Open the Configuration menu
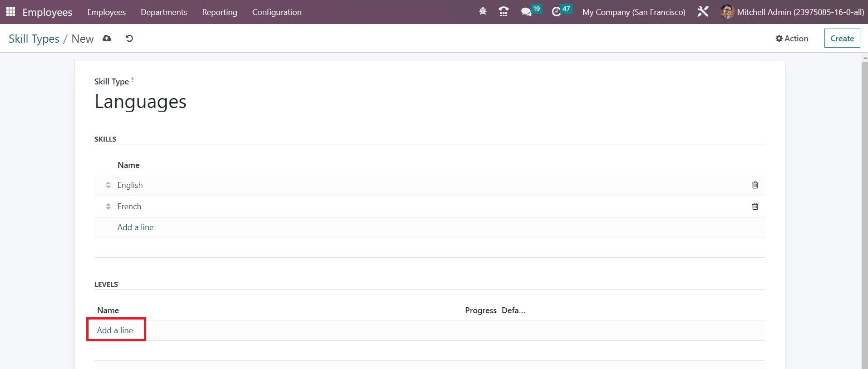The image size is (868, 369). click(276, 12)
